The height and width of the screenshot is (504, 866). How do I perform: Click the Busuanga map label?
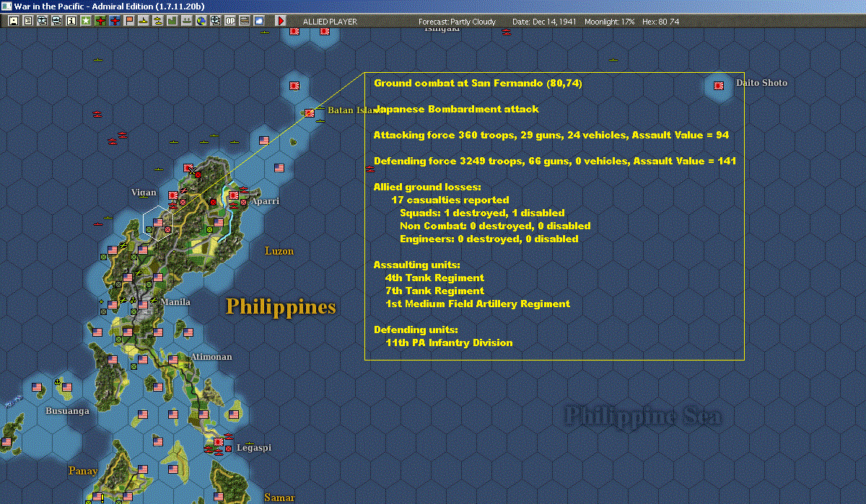[x=67, y=411]
